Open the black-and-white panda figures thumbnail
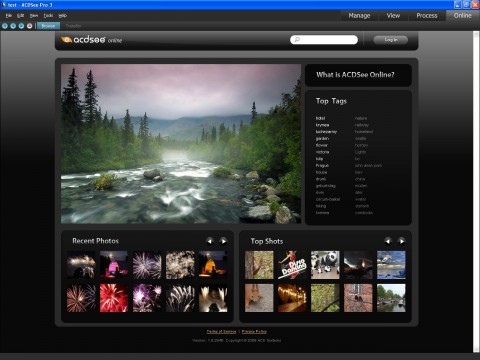Screen dimensions: 480x360 click(x=325, y=265)
